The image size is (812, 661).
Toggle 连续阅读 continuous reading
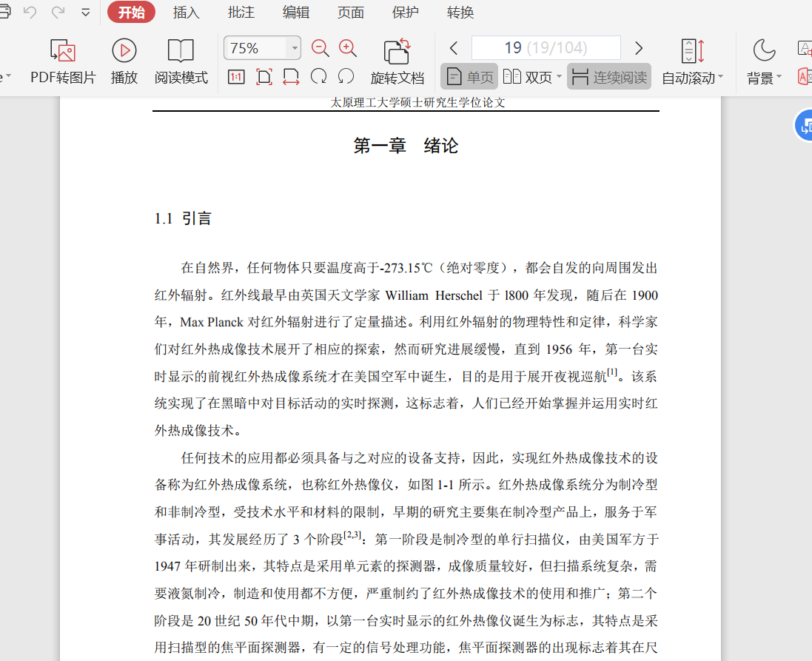click(609, 77)
